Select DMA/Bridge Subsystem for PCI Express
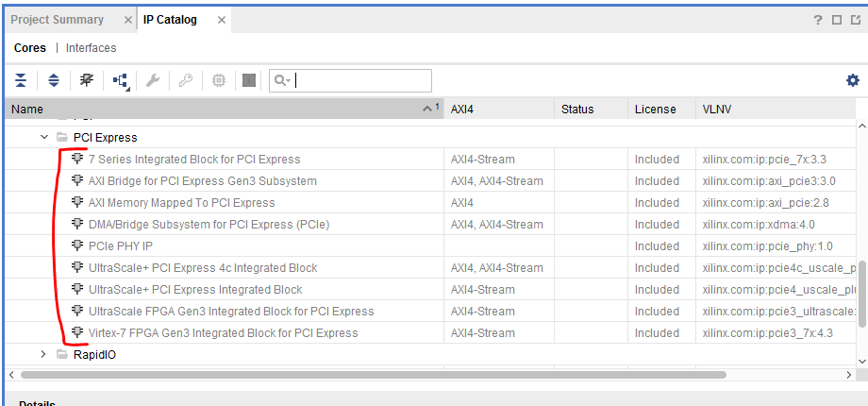868x406 pixels. (x=209, y=225)
